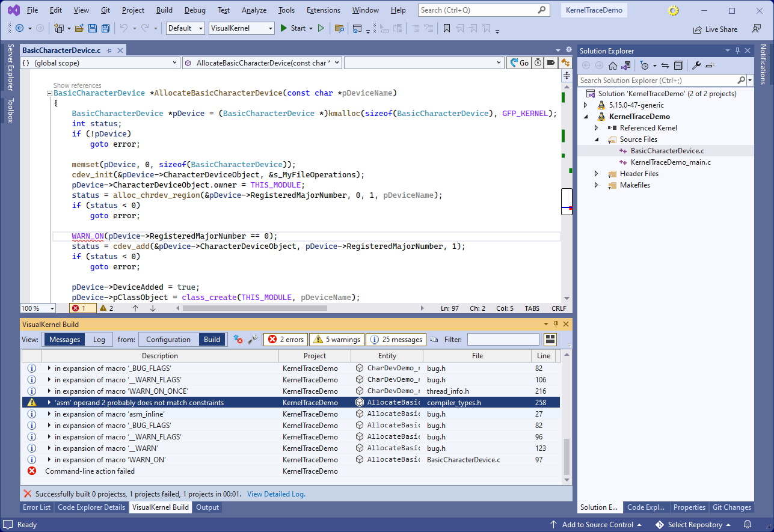This screenshot has width=774, height=532.
Task: Click the wrench Properties icon in Solution Explorer
Action: (696, 66)
